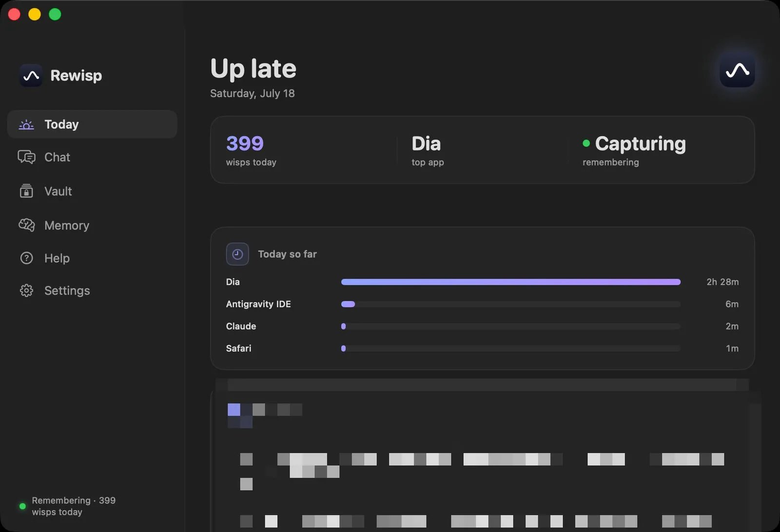Open Settings from the sidebar

(x=92, y=291)
